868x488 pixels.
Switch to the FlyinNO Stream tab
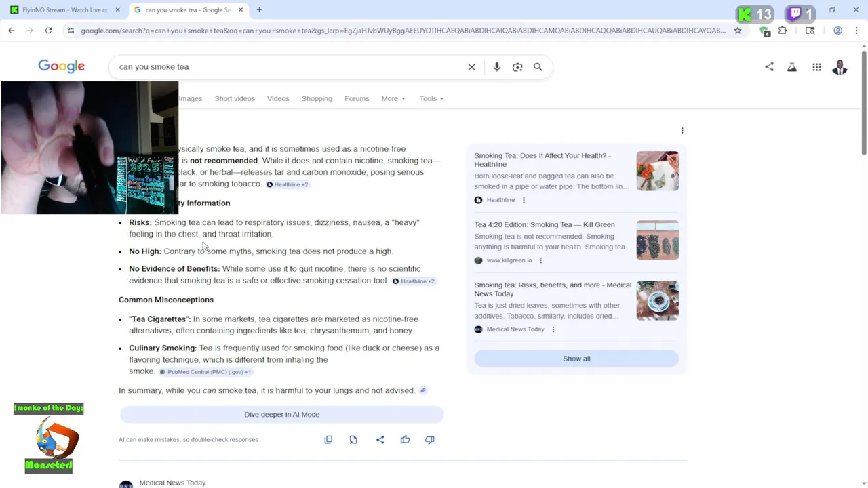coord(63,10)
